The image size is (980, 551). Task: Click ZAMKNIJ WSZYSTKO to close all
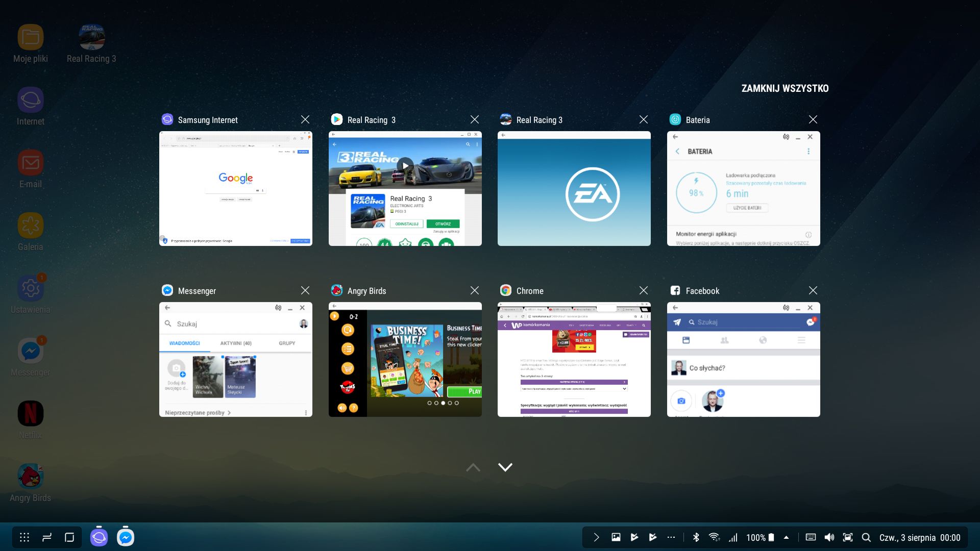[x=785, y=88]
